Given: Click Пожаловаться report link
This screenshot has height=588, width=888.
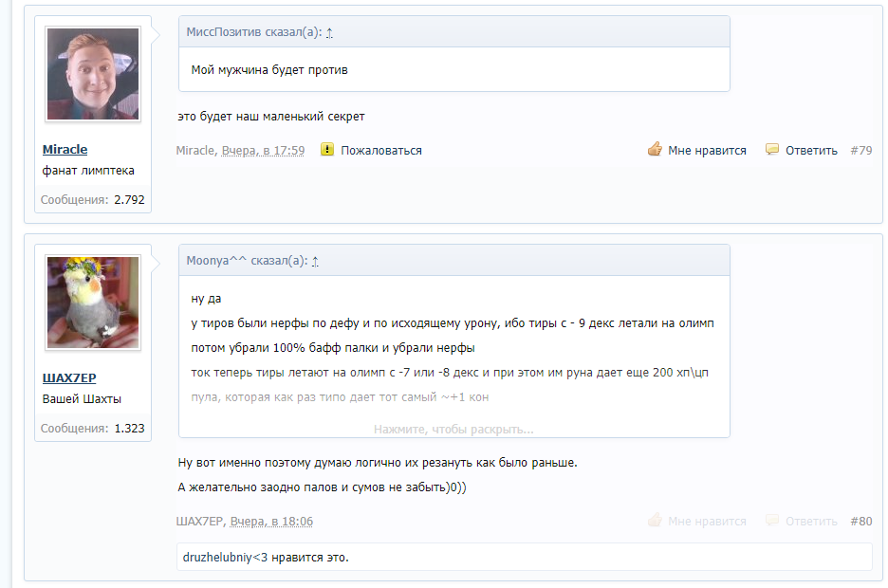Looking at the screenshot, I should tap(381, 151).
